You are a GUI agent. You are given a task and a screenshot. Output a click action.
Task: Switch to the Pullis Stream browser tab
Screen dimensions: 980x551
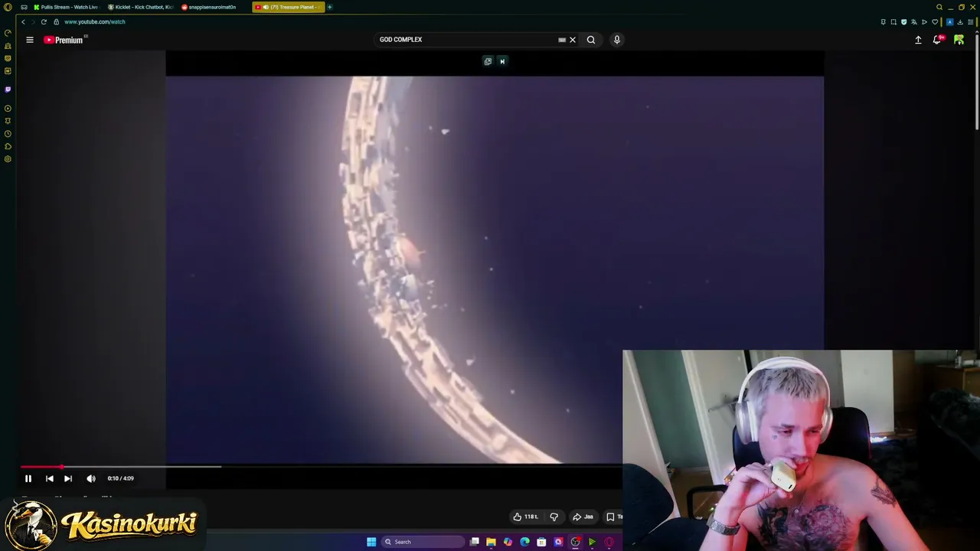pos(66,7)
